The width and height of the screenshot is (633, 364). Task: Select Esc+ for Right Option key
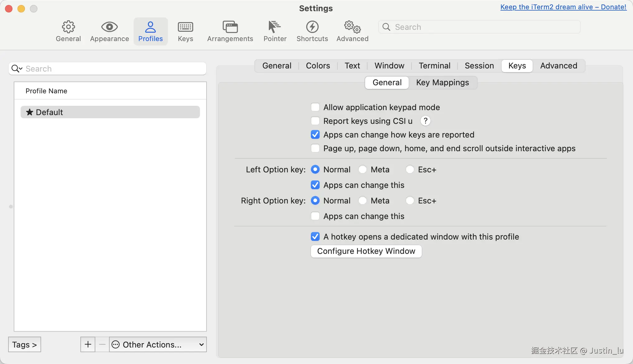tap(410, 201)
